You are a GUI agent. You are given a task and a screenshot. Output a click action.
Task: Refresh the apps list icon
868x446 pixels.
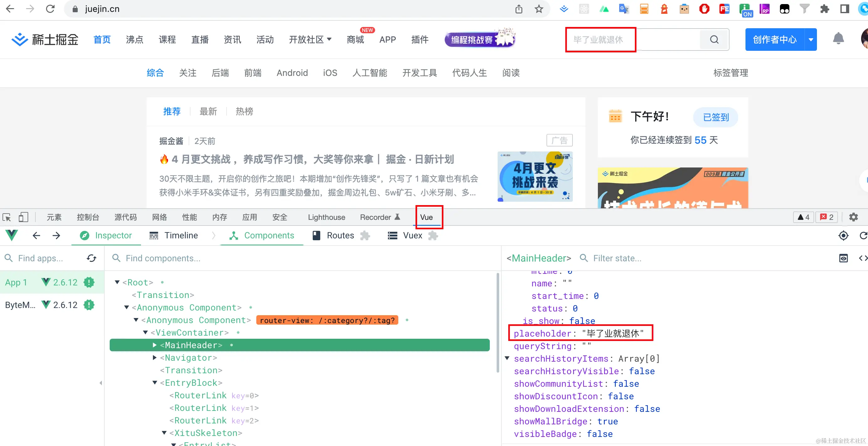point(91,258)
